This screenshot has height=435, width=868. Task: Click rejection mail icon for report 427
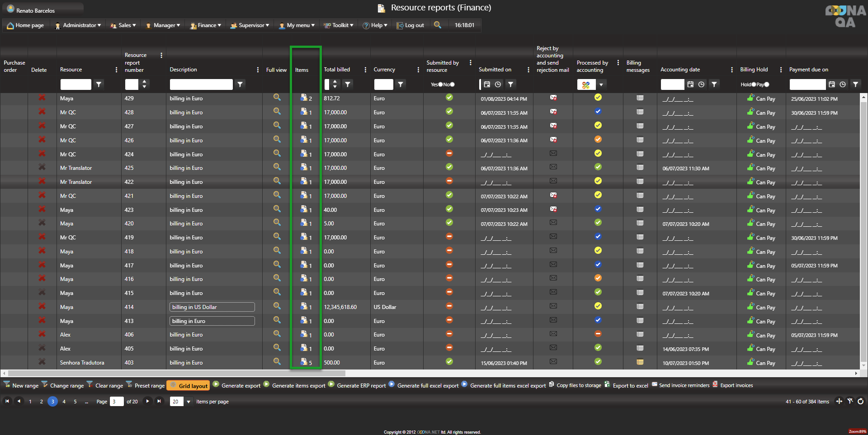(553, 126)
